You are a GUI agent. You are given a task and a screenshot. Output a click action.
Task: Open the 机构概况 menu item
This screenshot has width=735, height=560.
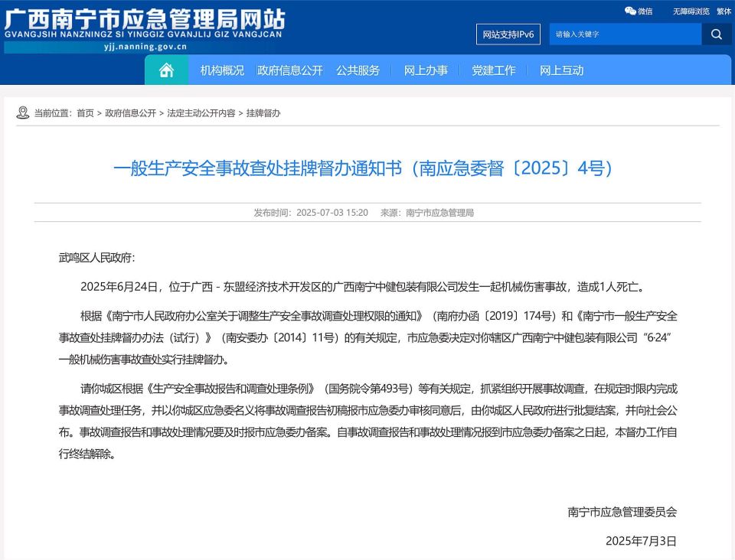tap(222, 70)
